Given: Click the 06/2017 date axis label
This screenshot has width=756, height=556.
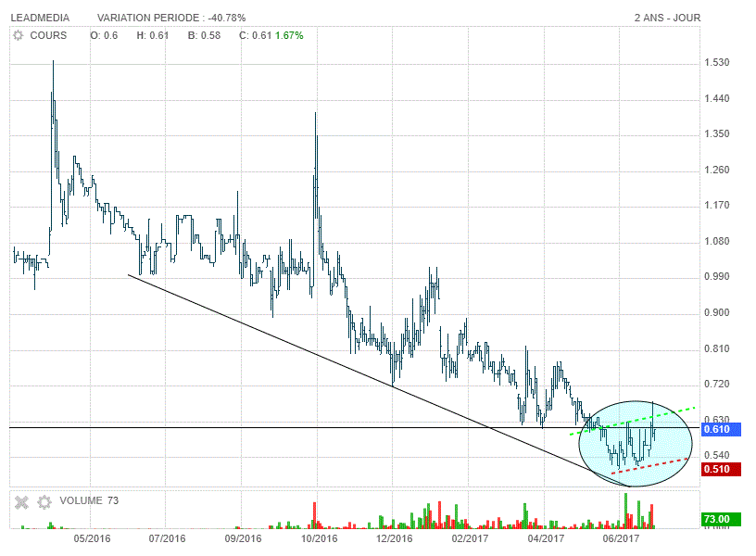Looking at the screenshot, I should click(x=621, y=538).
